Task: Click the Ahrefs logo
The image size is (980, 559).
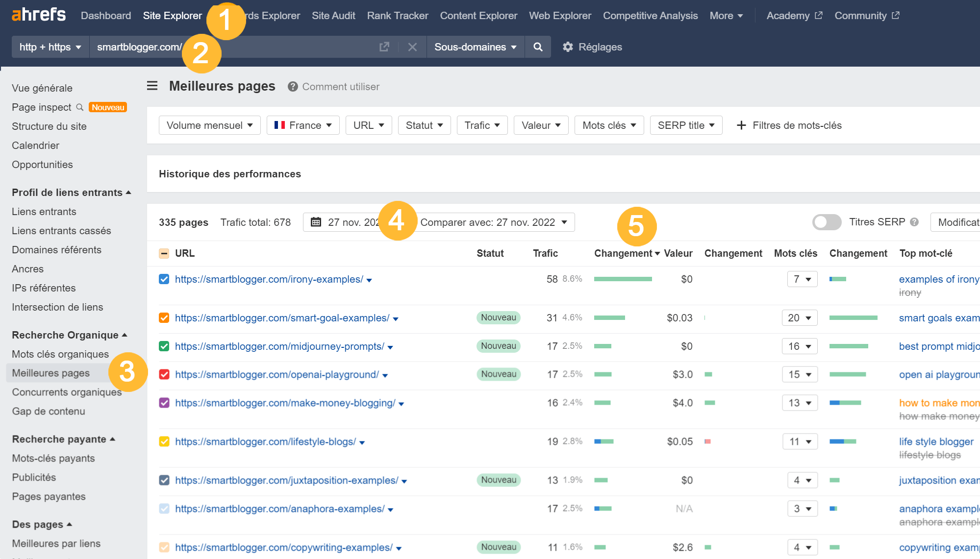Action: [x=38, y=15]
